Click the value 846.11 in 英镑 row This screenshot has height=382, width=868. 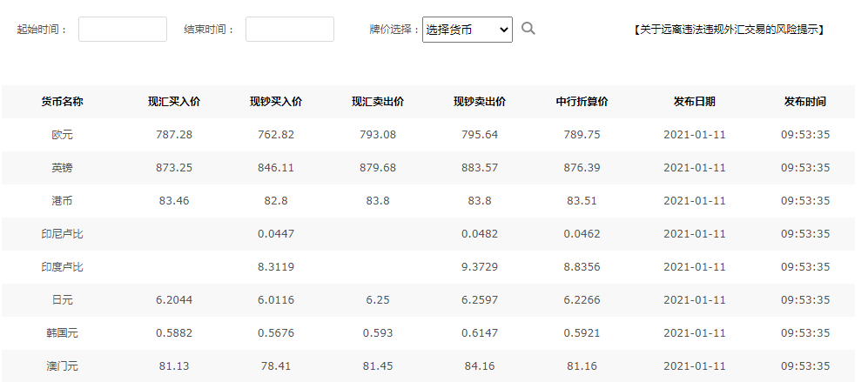(276, 168)
